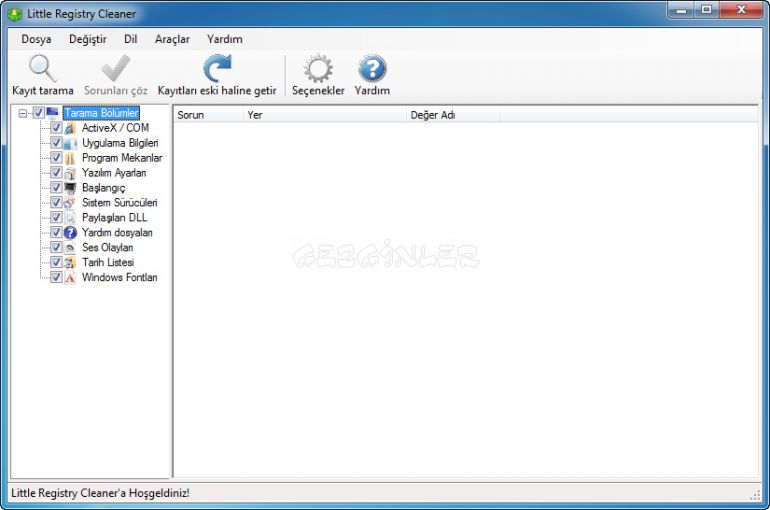Image resolution: width=770 pixels, height=510 pixels.
Task: Select Uygulama Bilgileri label
Action: click(x=120, y=143)
